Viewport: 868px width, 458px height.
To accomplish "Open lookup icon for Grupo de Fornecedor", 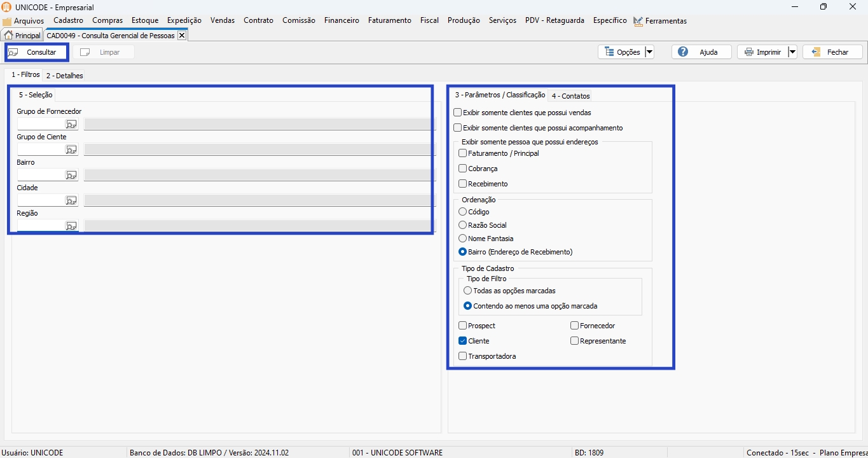I will point(71,124).
